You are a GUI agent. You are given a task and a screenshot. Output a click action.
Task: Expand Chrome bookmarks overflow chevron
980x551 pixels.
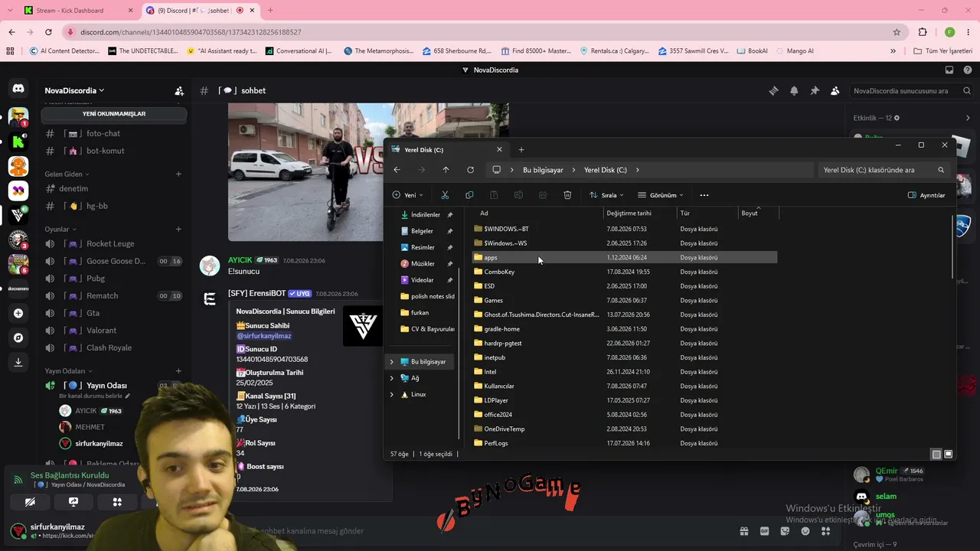[x=893, y=51]
